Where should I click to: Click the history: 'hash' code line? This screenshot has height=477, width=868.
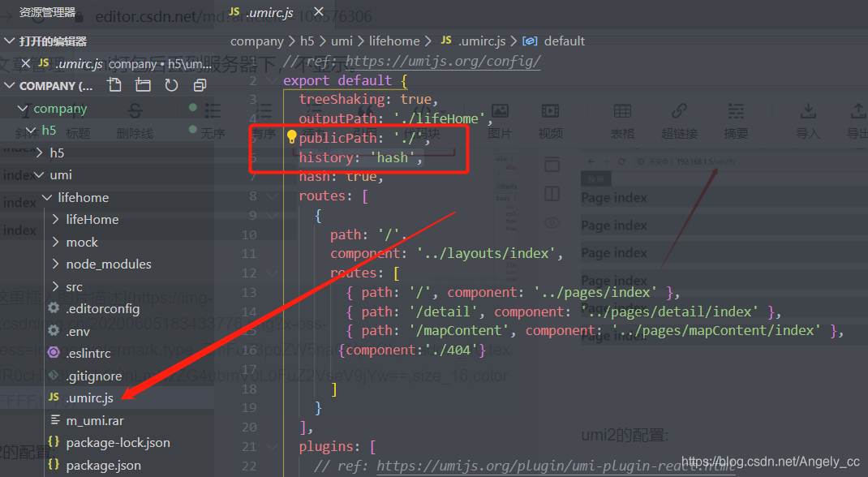[x=361, y=157]
